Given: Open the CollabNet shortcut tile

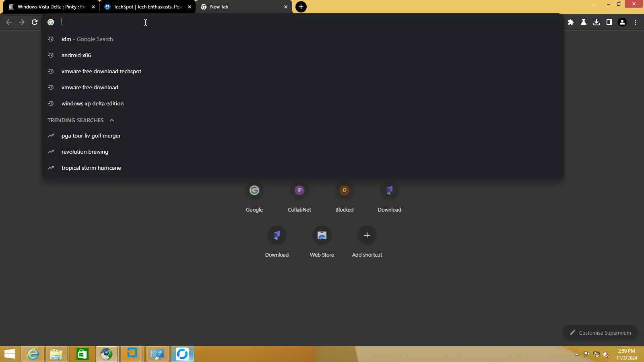Looking at the screenshot, I should (x=299, y=197).
